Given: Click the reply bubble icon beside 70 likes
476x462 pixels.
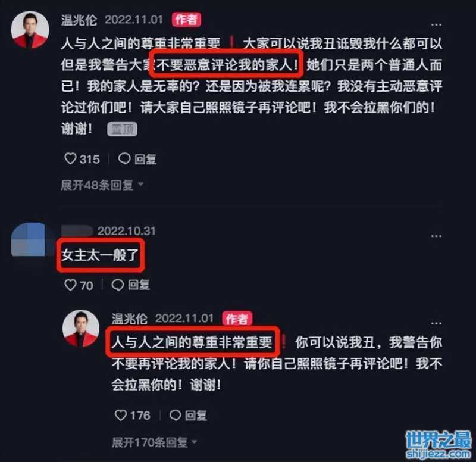Looking at the screenshot, I should coord(118,285).
